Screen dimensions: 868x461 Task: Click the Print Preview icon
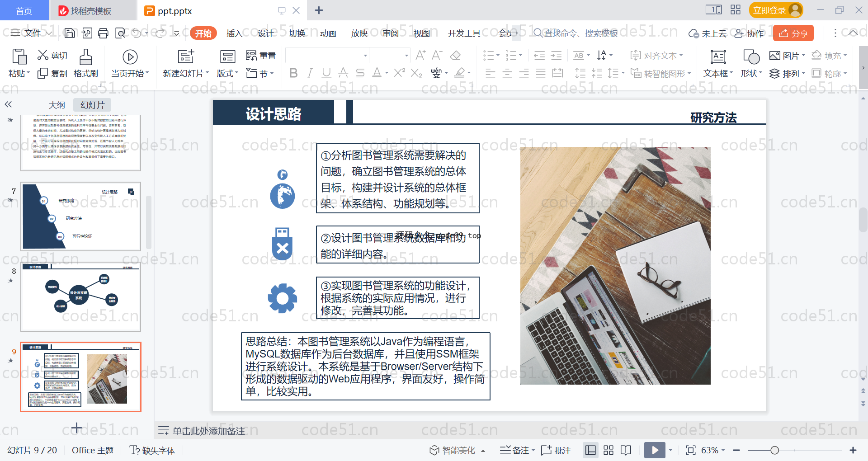(x=120, y=33)
